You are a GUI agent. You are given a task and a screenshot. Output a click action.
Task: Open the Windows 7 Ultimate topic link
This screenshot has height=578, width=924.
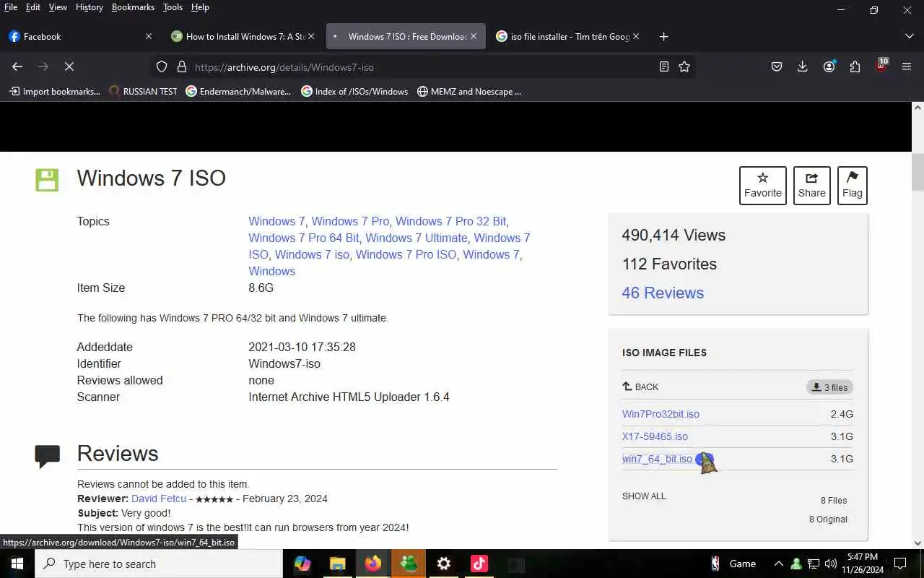point(417,238)
